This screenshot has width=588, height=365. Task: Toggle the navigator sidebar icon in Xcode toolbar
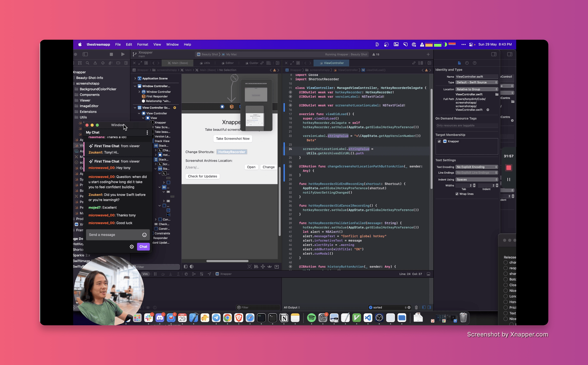[x=85, y=54]
